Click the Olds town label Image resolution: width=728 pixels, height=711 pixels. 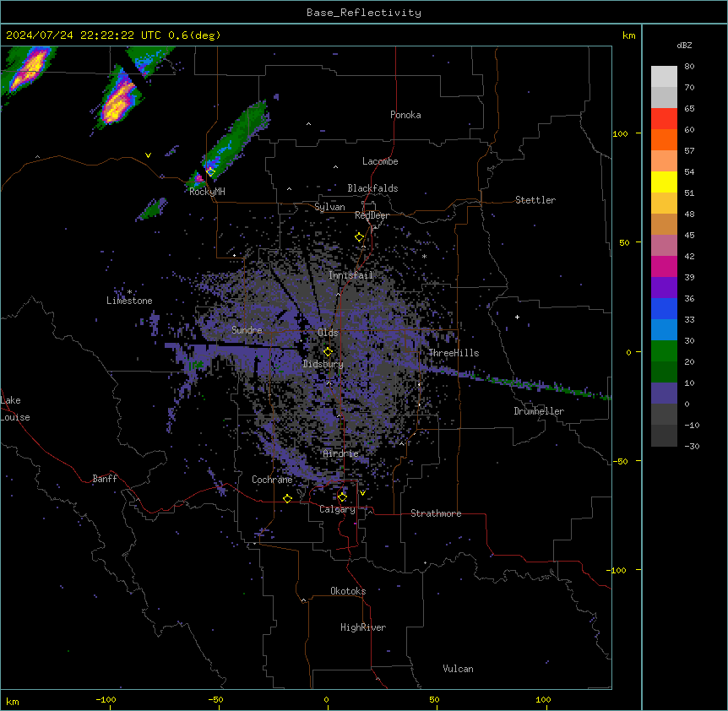coord(328,333)
